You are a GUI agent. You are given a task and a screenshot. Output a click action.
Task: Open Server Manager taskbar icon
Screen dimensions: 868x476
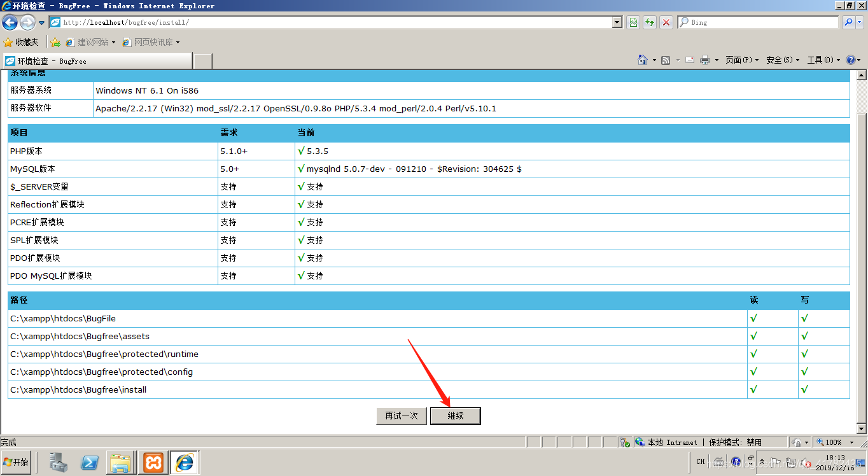tap(59, 463)
